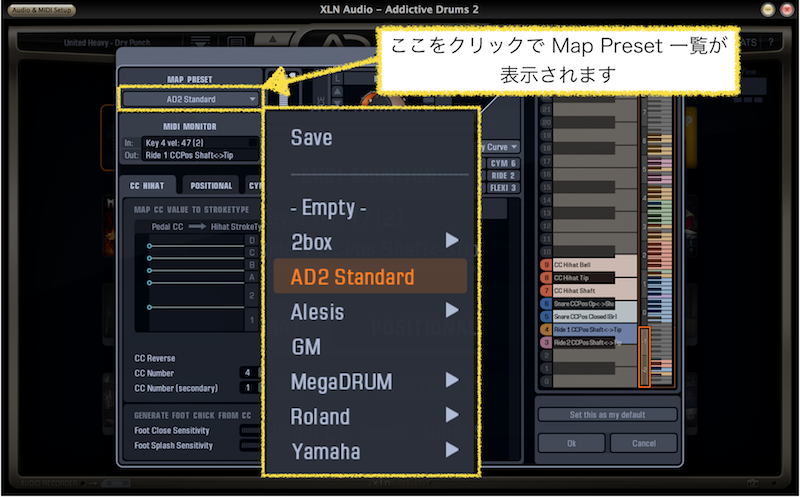Image resolution: width=800 pixels, height=497 pixels.
Task: Select key 5 Snare CCPos Closed mapping
Action: pyautogui.click(x=589, y=316)
